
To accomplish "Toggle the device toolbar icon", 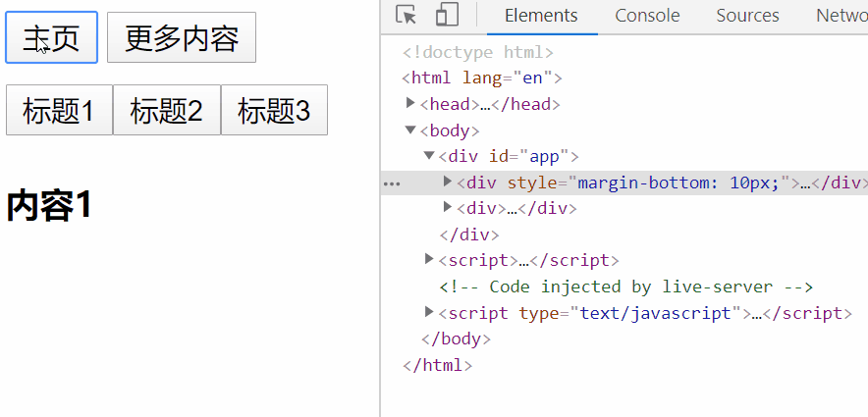I will point(447,15).
